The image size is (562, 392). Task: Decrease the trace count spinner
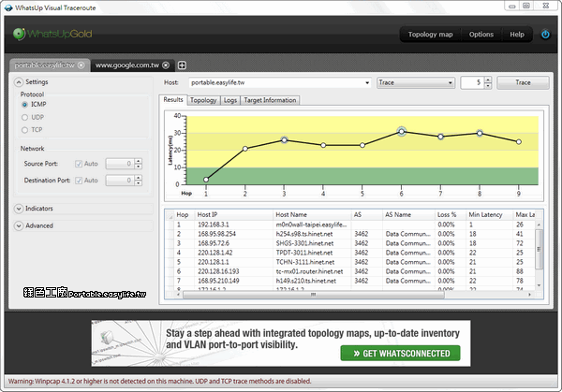click(x=488, y=85)
